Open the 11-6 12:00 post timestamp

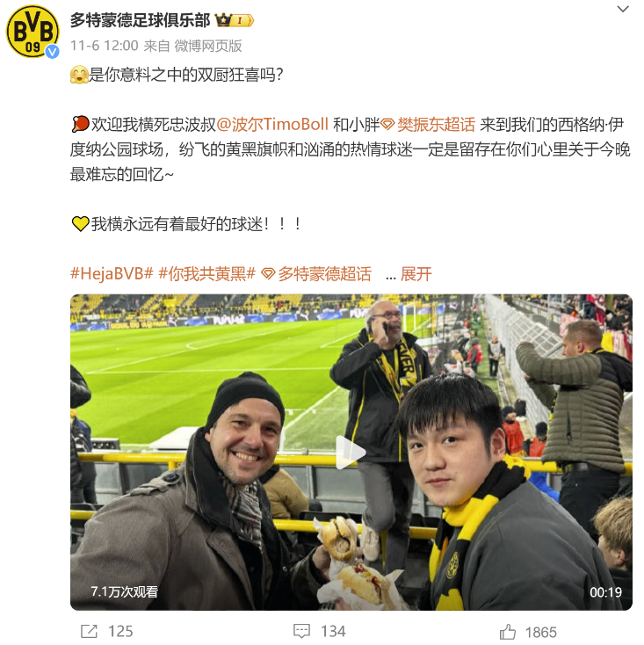tap(105, 46)
